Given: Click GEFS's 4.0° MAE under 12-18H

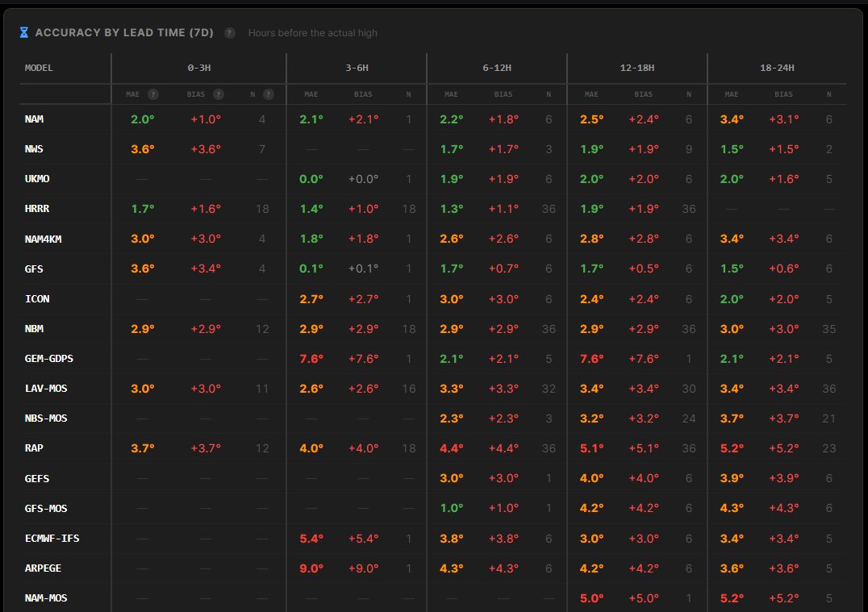Looking at the screenshot, I should pos(592,478).
